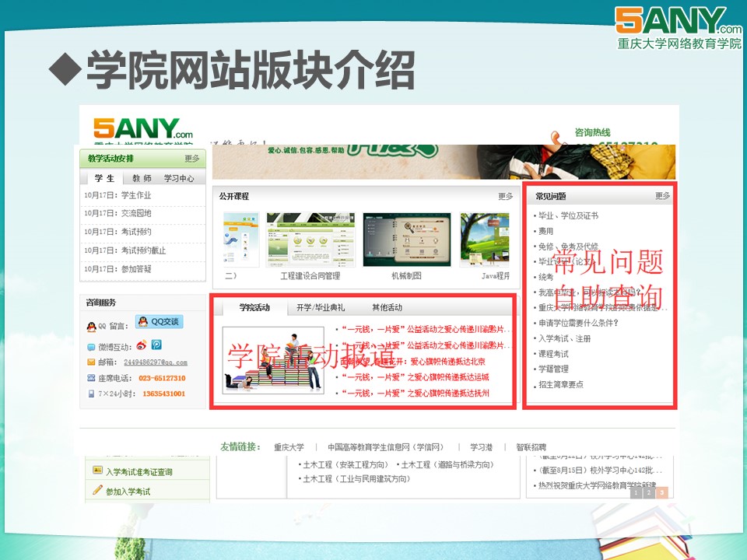Click the mobile phone icon beside 7×24小时
The height and width of the screenshot is (560, 747).
[91, 394]
